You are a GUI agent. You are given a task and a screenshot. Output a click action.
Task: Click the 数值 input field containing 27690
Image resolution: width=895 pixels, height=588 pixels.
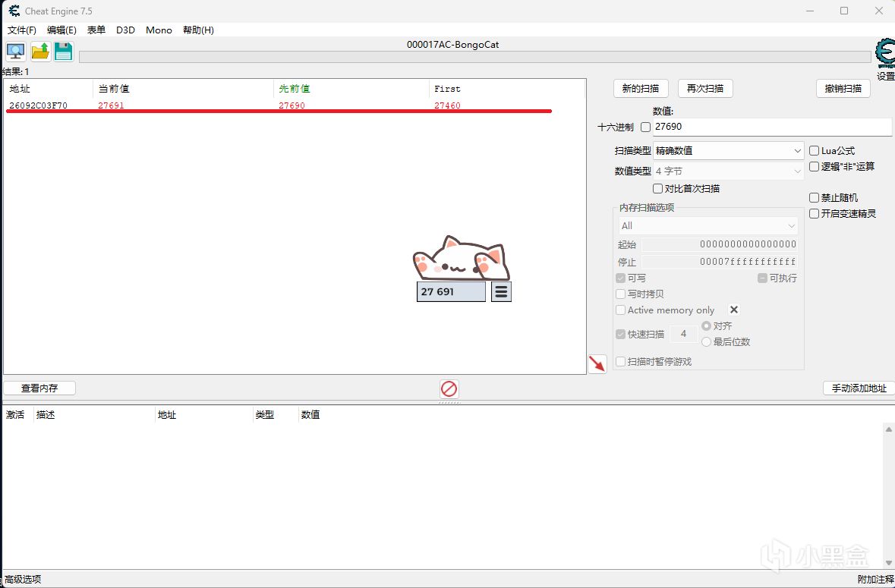point(772,127)
